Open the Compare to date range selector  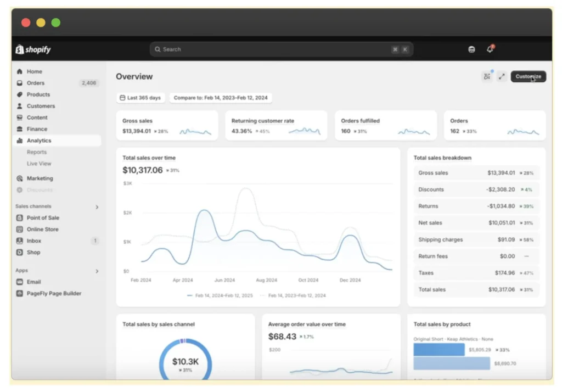pos(221,98)
